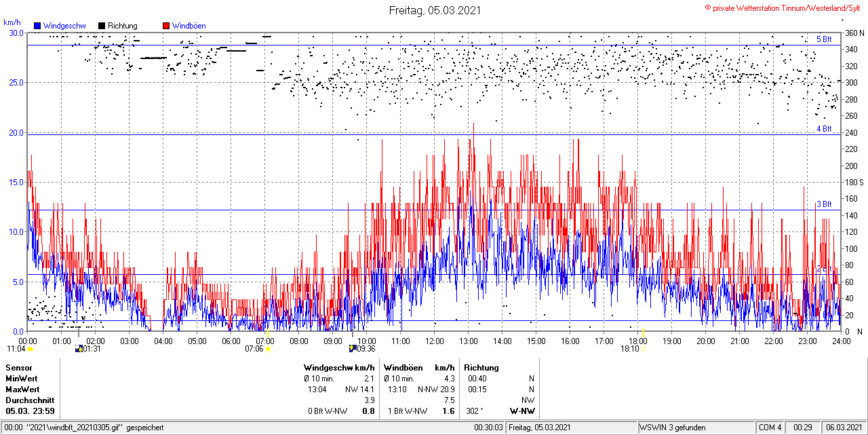Click the '4 Bft' line label
The height and width of the screenshot is (435, 868).
(x=824, y=128)
